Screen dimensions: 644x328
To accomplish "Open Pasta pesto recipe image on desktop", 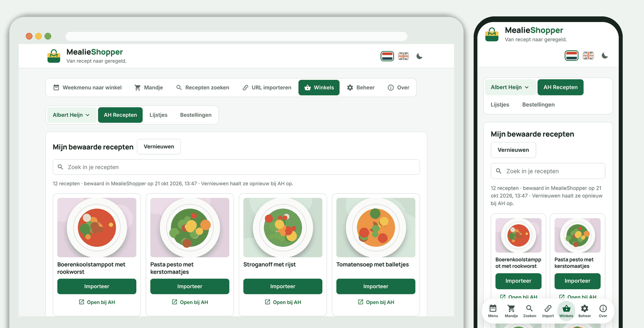I will pos(190,227).
